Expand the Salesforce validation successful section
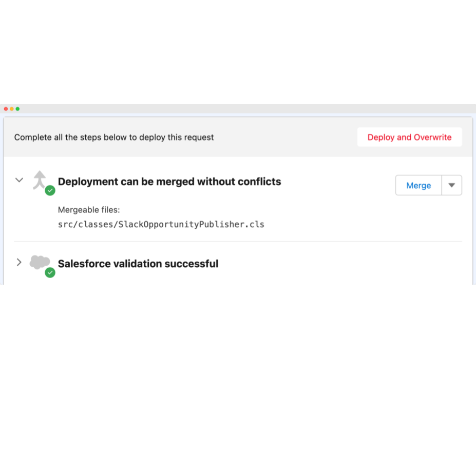476x475 pixels. pos(19,262)
